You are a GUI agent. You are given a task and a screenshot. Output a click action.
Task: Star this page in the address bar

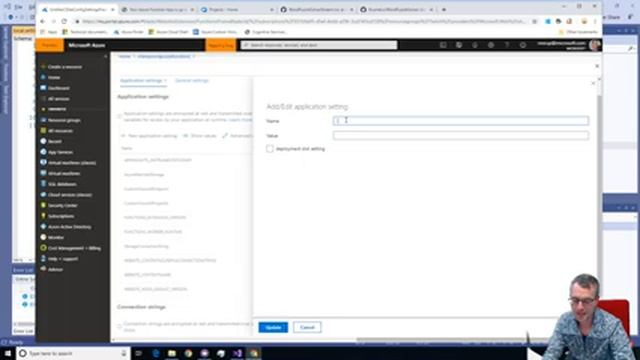coord(534,21)
